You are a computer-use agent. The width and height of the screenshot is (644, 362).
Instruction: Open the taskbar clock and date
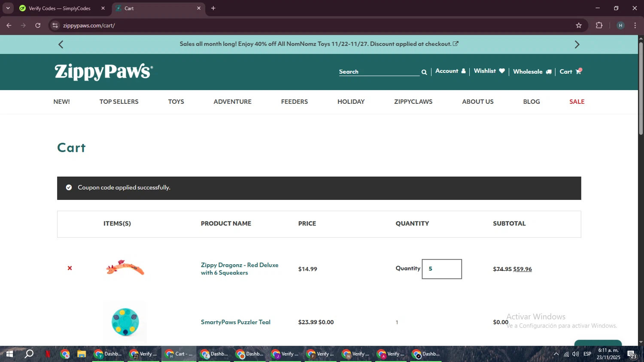click(608, 354)
